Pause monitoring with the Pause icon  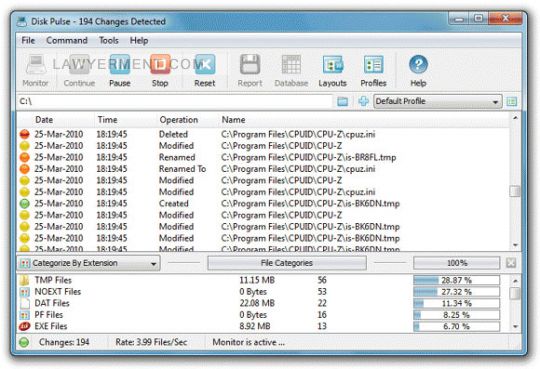pyautogui.click(x=120, y=64)
